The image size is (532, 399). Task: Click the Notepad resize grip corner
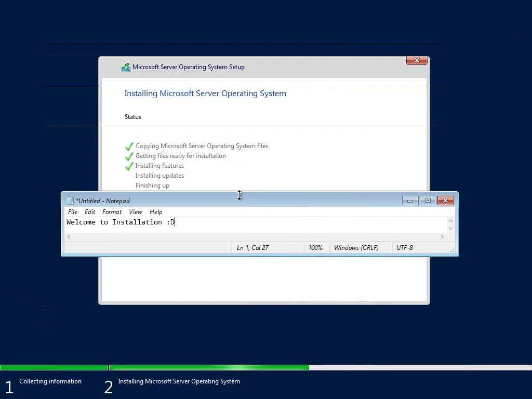click(452, 250)
